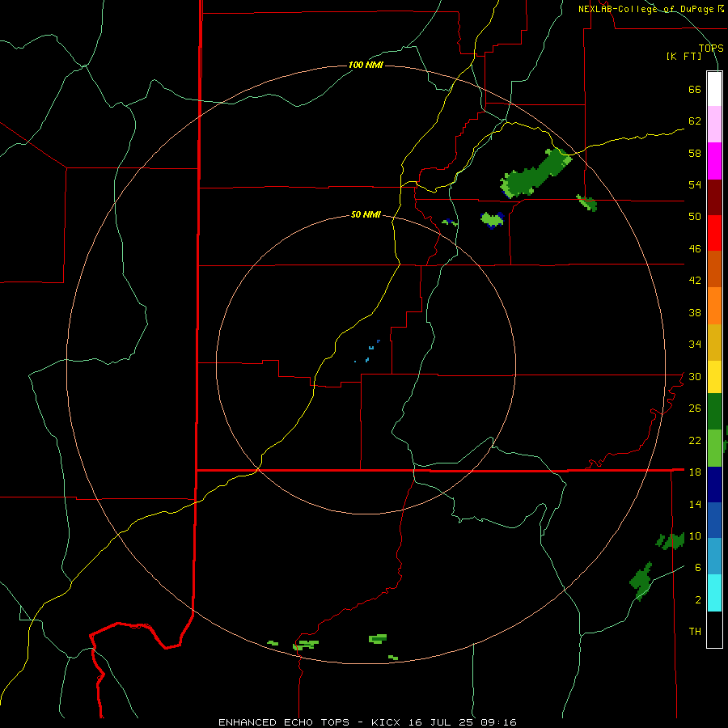
Task: Click the white color swatch above 66
Action: coord(714,89)
